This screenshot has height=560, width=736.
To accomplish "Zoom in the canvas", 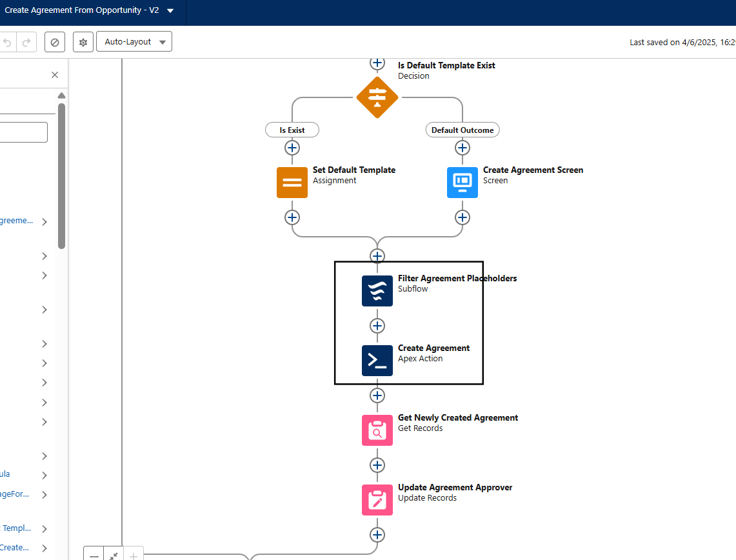I will (134, 555).
